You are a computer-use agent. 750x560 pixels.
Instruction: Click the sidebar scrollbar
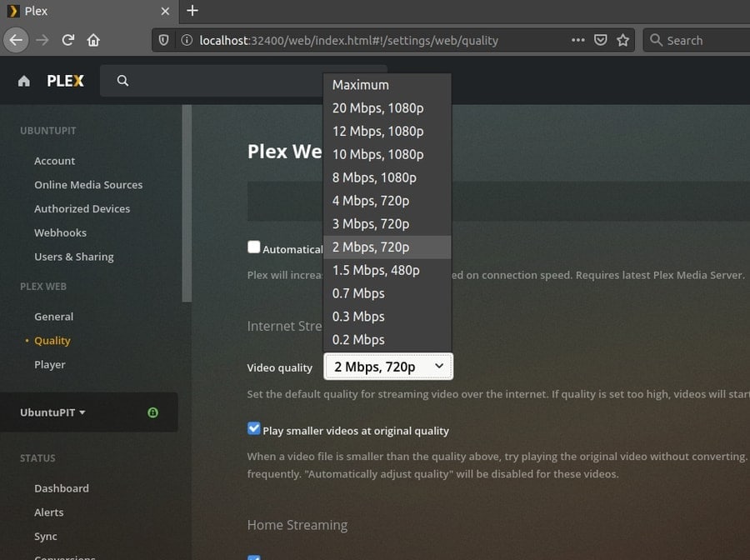(x=187, y=203)
